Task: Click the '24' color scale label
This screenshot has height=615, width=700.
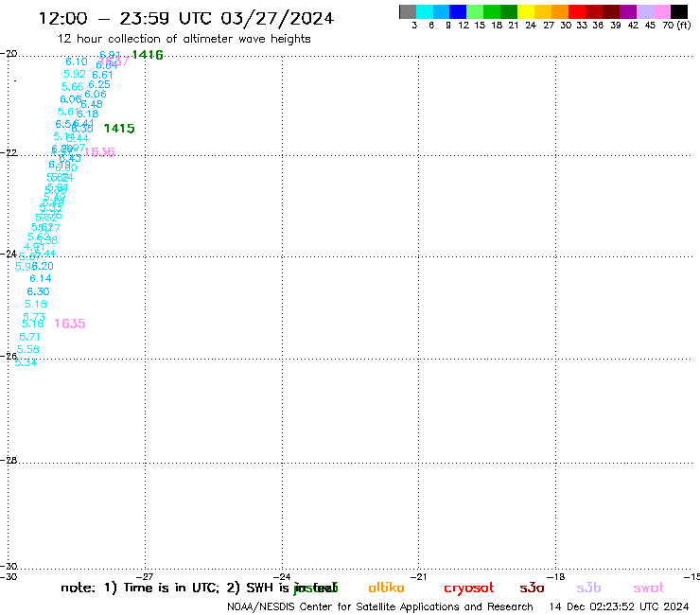Action: 531,26
